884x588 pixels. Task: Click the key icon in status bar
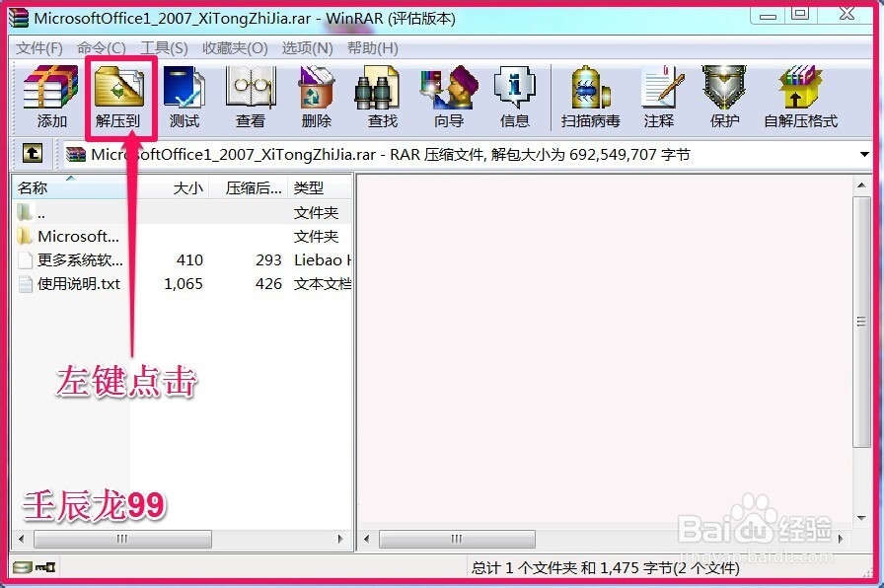[x=45, y=567]
